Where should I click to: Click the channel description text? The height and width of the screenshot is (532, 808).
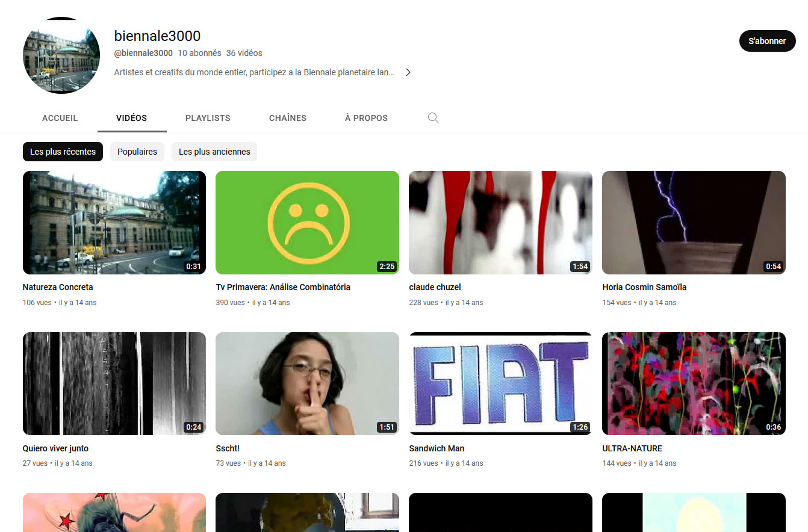254,72
